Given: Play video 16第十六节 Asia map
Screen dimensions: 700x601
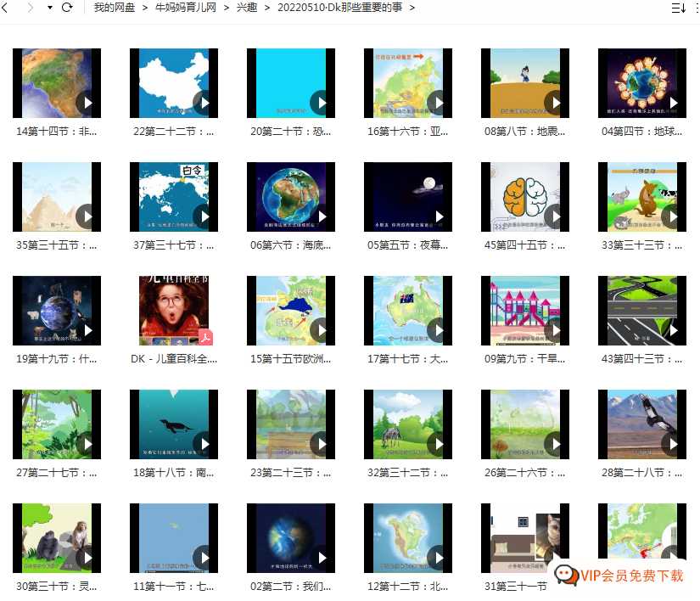Looking at the screenshot, I should 407,83.
